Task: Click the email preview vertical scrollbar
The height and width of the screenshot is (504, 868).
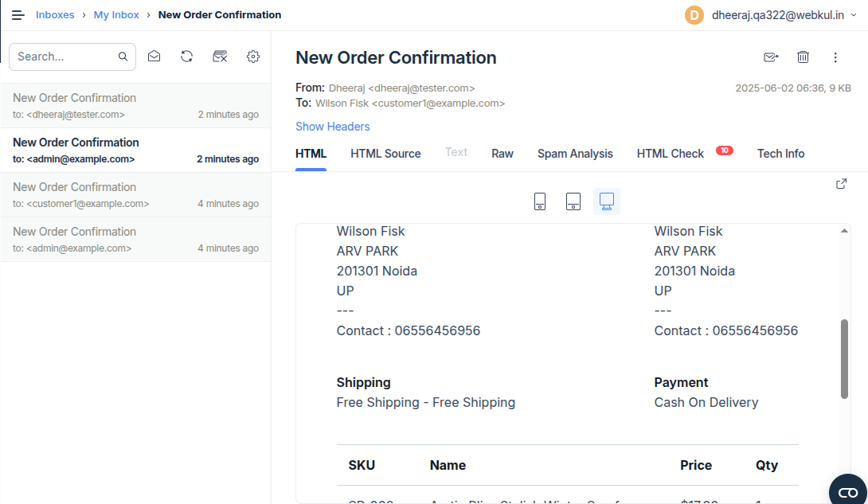Action: [x=845, y=358]
